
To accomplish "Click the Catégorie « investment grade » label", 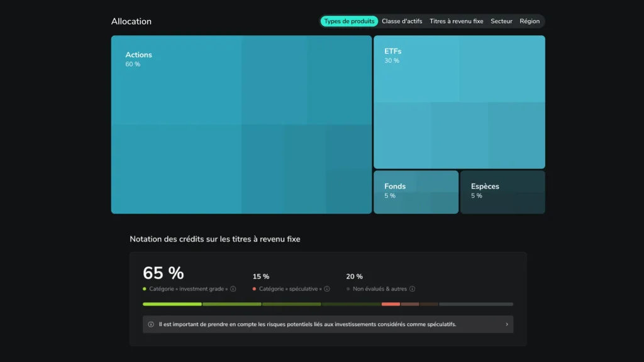I will 188,289.
